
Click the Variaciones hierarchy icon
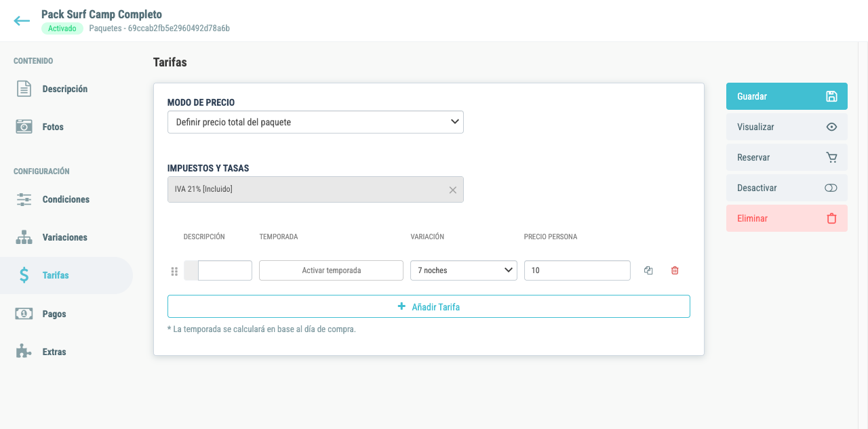tap(24, 237)
